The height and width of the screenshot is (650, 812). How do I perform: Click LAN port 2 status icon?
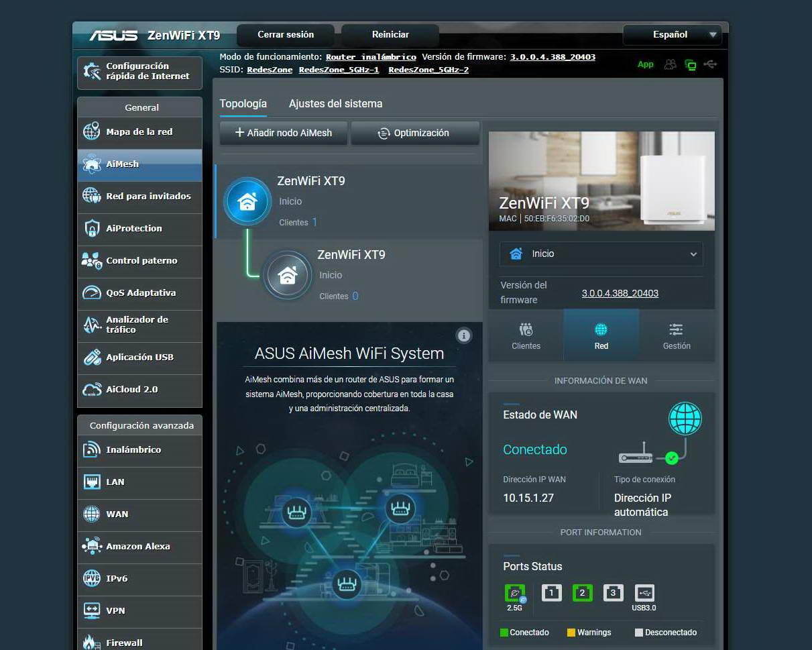(x=582, y=593)
